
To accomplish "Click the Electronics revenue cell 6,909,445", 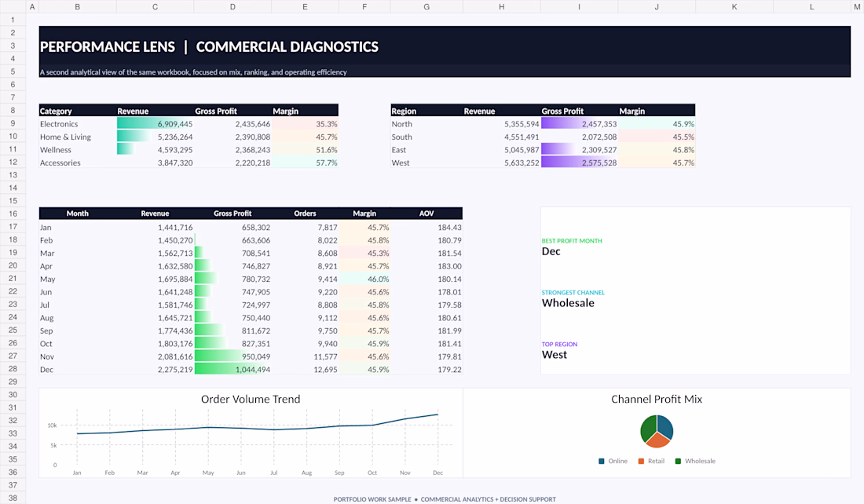I will pyautogui.click(x=155, y=124).
